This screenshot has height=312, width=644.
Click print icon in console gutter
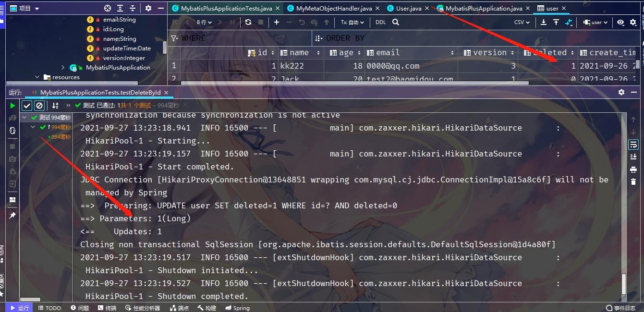coord(633,169)
